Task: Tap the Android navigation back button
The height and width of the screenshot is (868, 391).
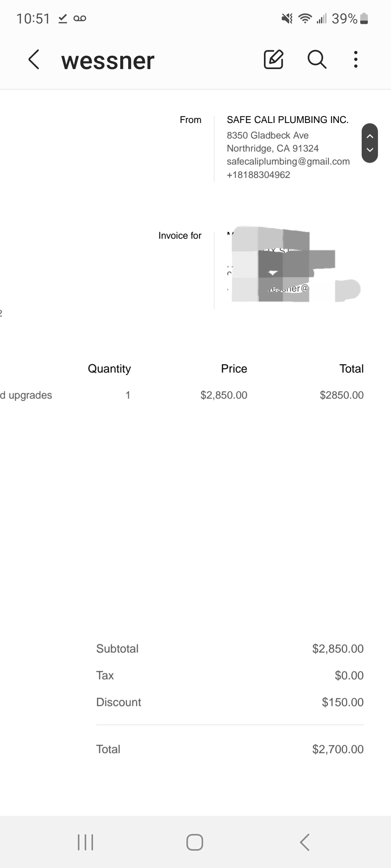Action: (305, 842)
